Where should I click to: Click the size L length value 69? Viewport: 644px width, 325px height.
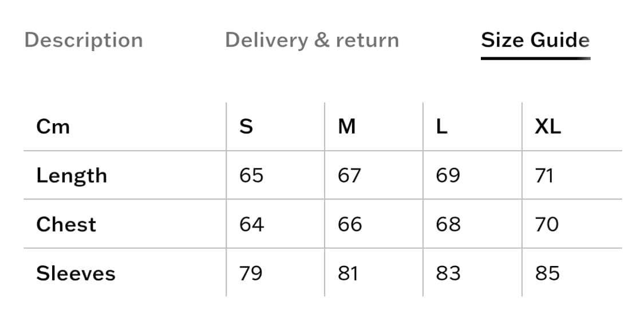tap(448, 175)
